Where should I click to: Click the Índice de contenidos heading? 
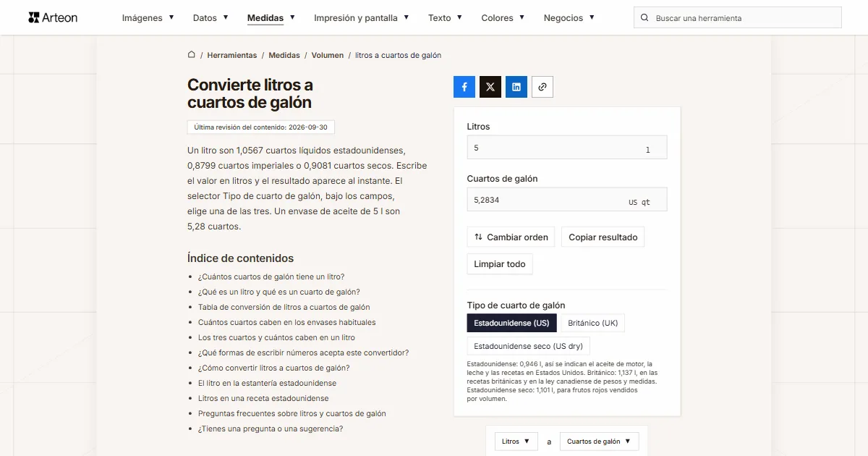point(241,258)
